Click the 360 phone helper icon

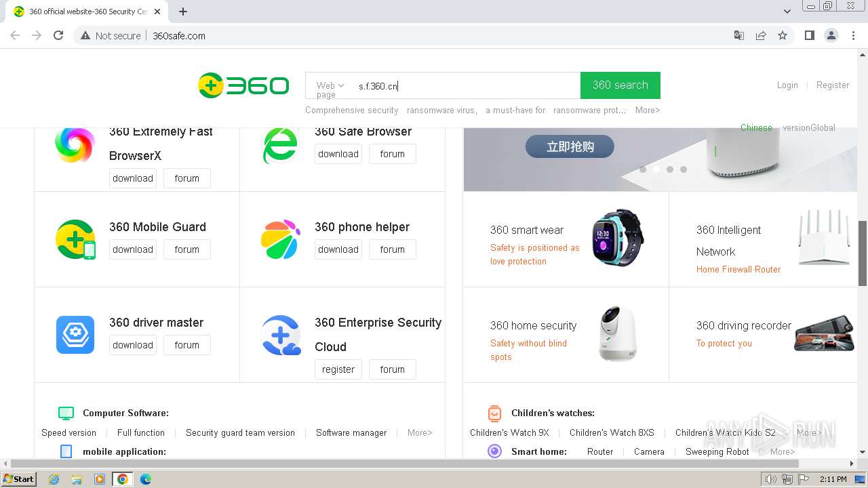(x=280, y=239)
